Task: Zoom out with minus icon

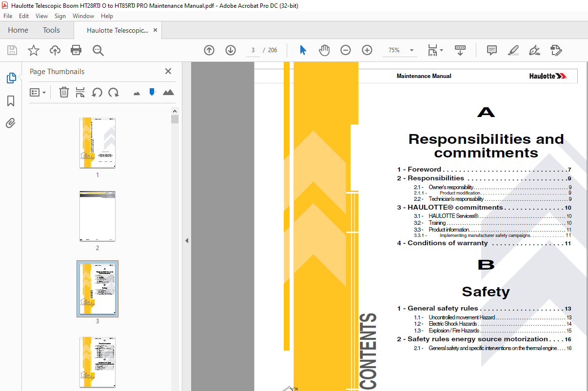Action: click(346, 50)
